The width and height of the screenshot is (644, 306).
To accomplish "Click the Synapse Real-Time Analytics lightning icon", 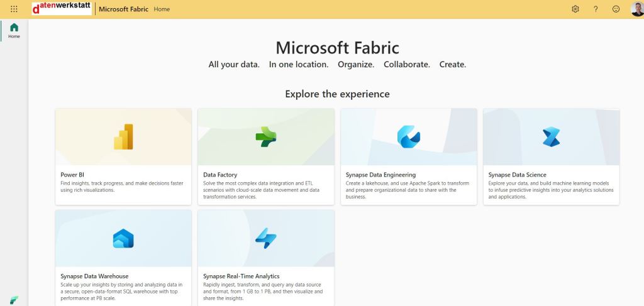I will click(265, 238).
